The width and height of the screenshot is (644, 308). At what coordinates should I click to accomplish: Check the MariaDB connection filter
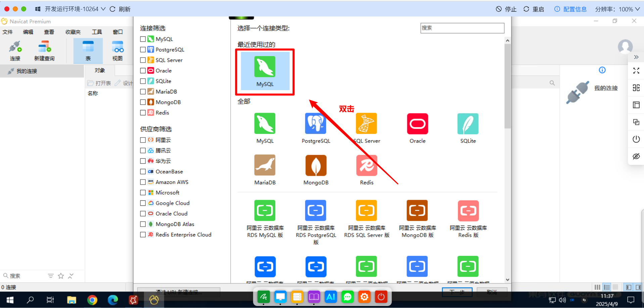[143, 91]
